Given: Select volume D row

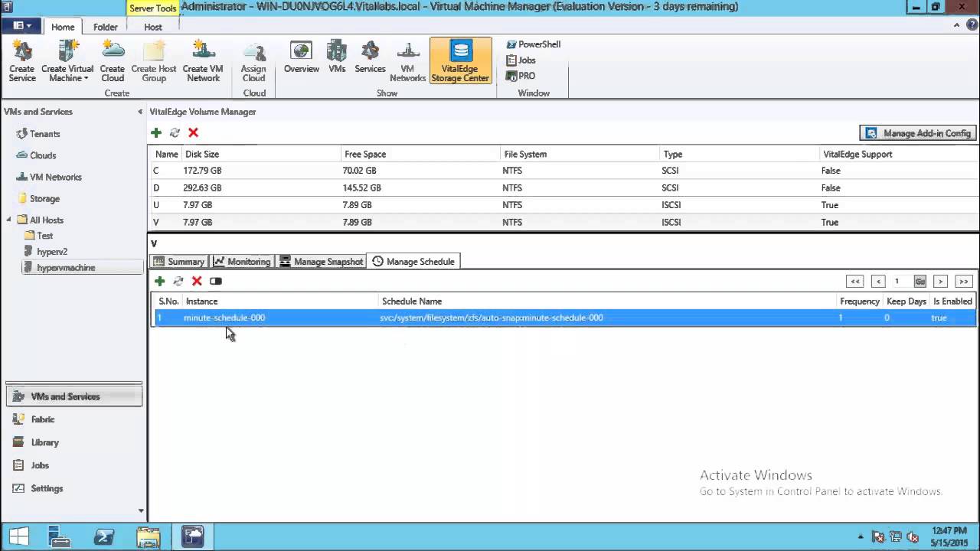Looking at the screenshot, I should [x=563, y=187].
